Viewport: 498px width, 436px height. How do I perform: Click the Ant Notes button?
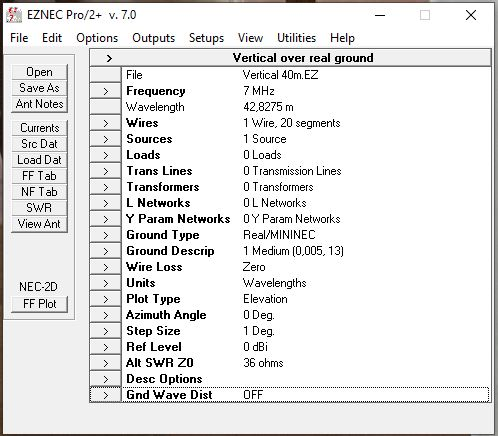39,104
